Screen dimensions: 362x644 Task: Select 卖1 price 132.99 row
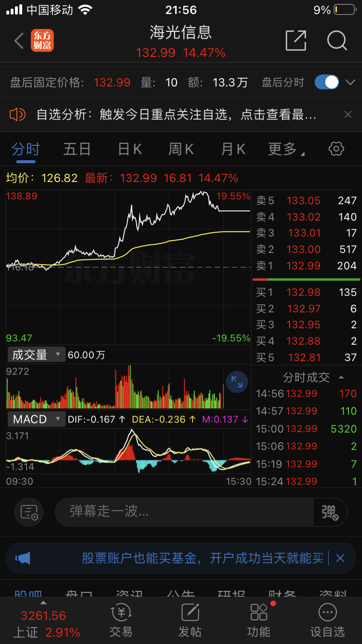[306, 266]
